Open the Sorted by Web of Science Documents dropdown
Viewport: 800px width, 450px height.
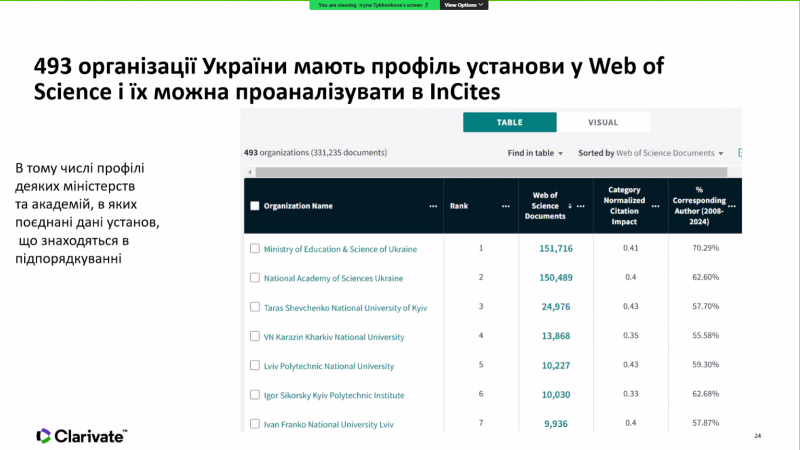[651, 153]
